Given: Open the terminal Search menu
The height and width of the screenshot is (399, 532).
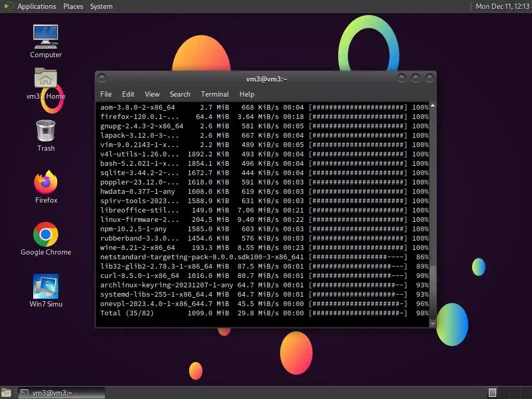Looking at the screenshot, I should click(x=180, y=94).
